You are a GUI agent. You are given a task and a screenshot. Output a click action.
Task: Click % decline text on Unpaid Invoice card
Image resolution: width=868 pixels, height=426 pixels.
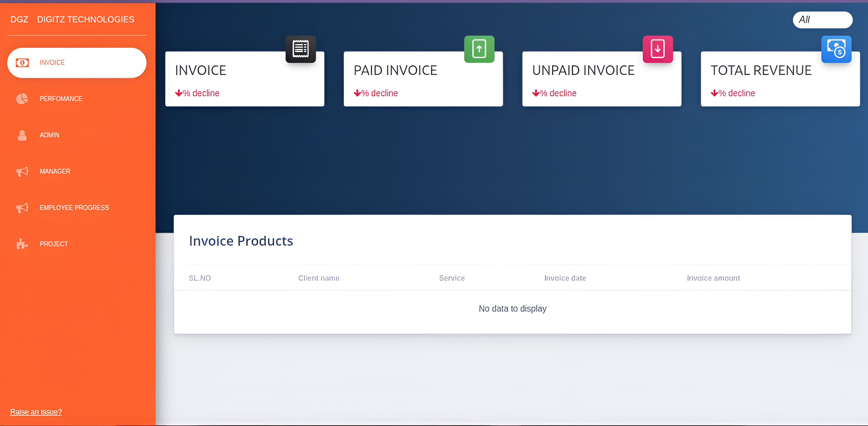(x=558, y=93)
